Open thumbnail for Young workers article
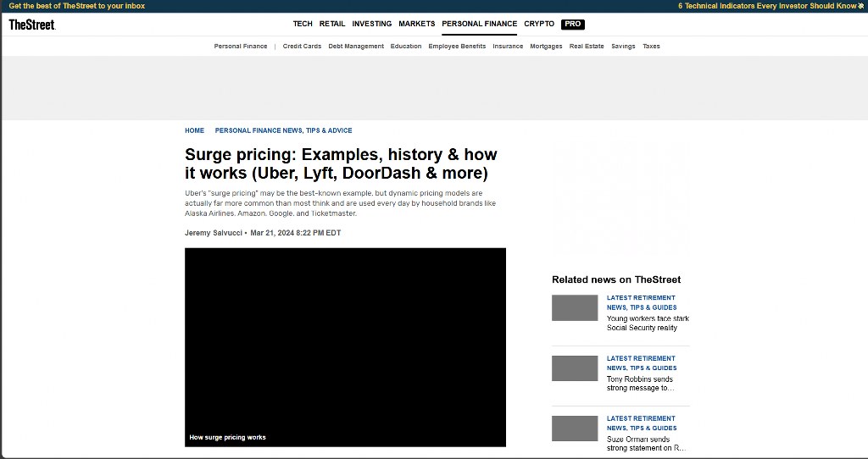 [575, 307]
